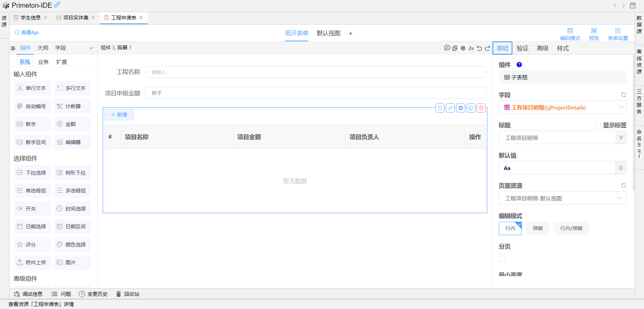This screenshot has width=644, height=309.
Task: Enable the 显示标签 checkbox
Action: pos(598,126)
